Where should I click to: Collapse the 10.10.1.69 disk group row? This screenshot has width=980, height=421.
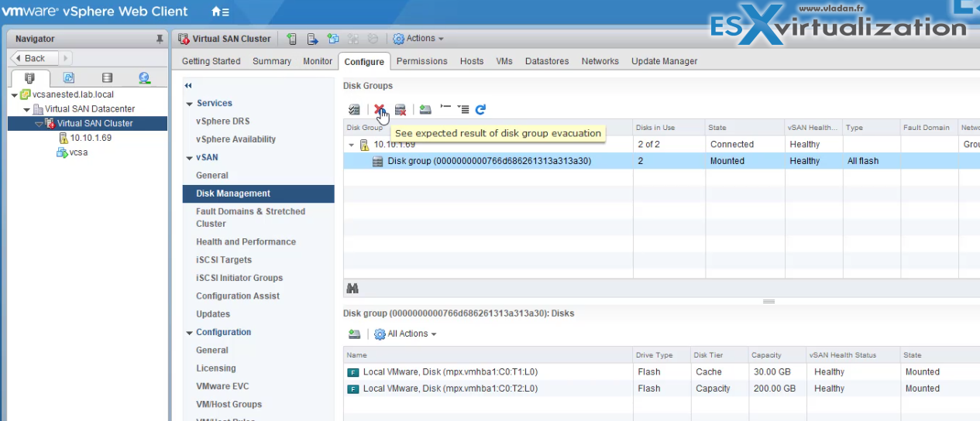point(352,145)
